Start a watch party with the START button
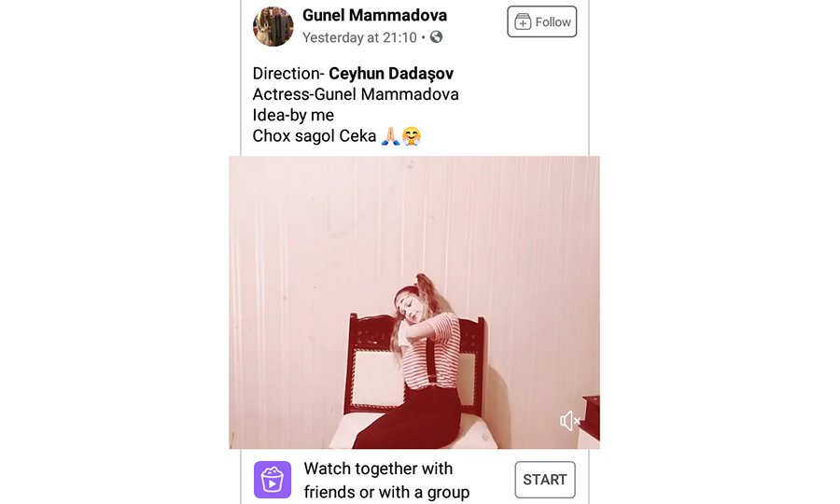The width and height of the screenshot is (840, 504). pos(545,480)
